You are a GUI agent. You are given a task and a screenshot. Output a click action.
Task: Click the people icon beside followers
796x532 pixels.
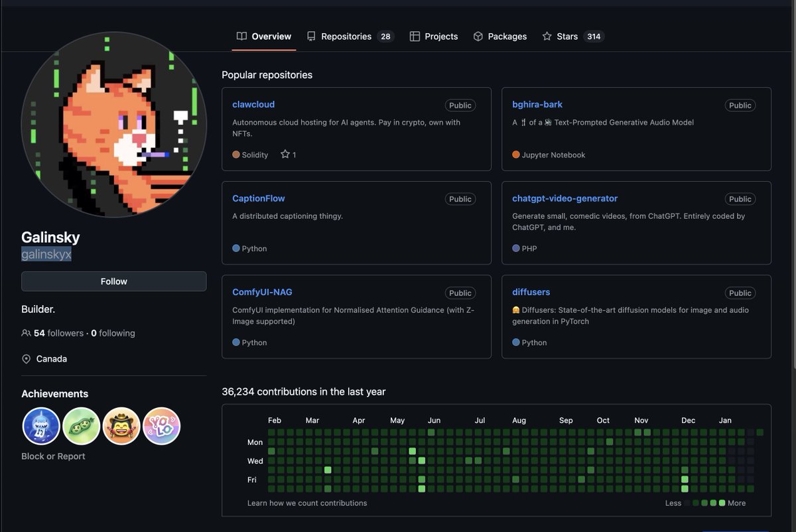tap(26, 333)
